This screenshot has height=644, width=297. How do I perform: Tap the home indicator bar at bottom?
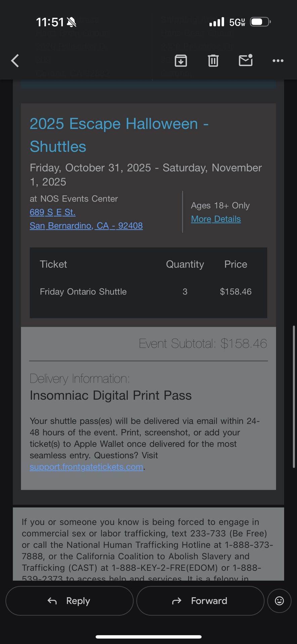148,637
